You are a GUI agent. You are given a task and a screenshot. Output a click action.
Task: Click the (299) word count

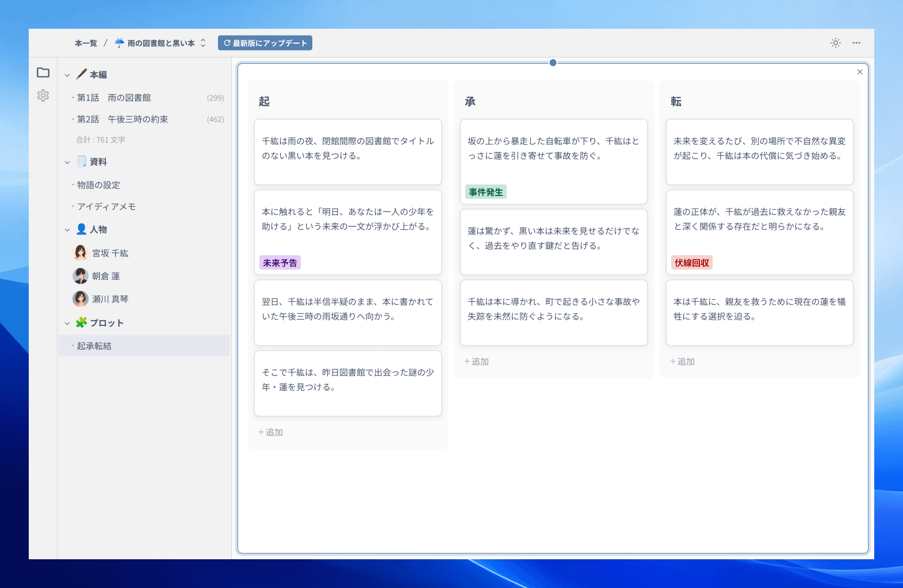click(x=216, y=98)
